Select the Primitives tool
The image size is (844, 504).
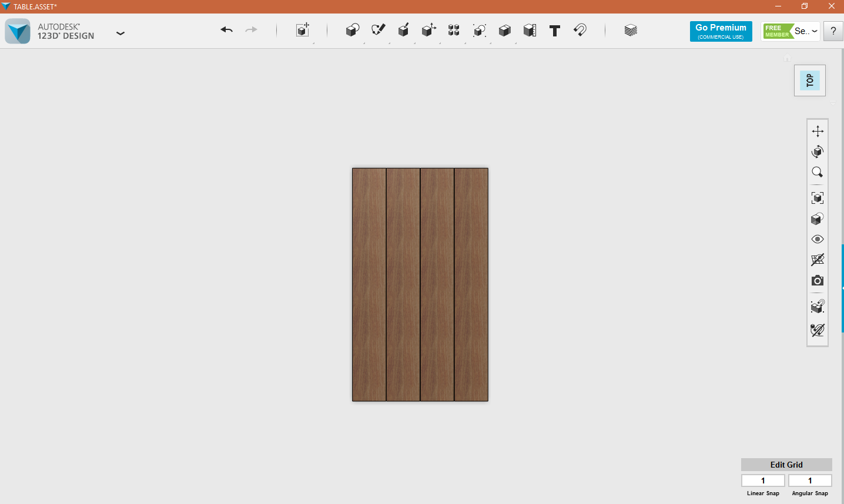(x=352, y=30)
